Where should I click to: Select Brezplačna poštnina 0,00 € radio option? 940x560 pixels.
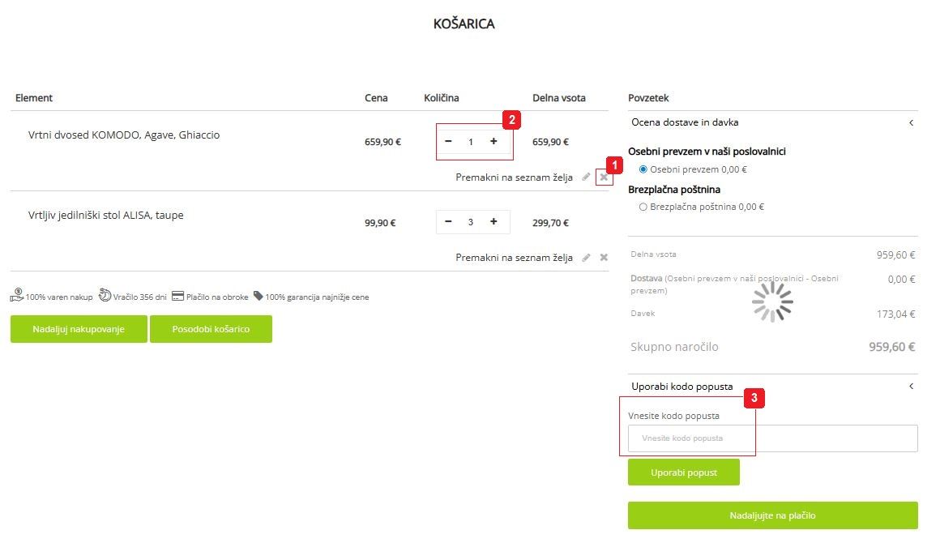coord(643,207)
